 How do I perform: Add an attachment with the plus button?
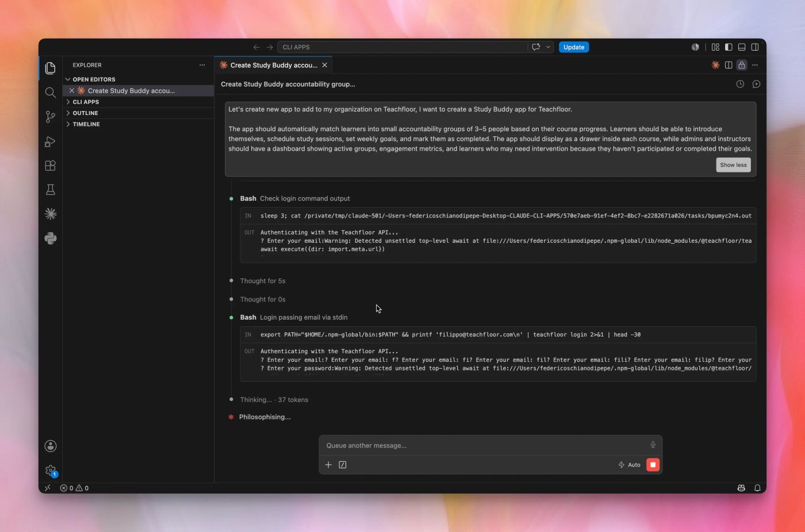tap(328, 465)
